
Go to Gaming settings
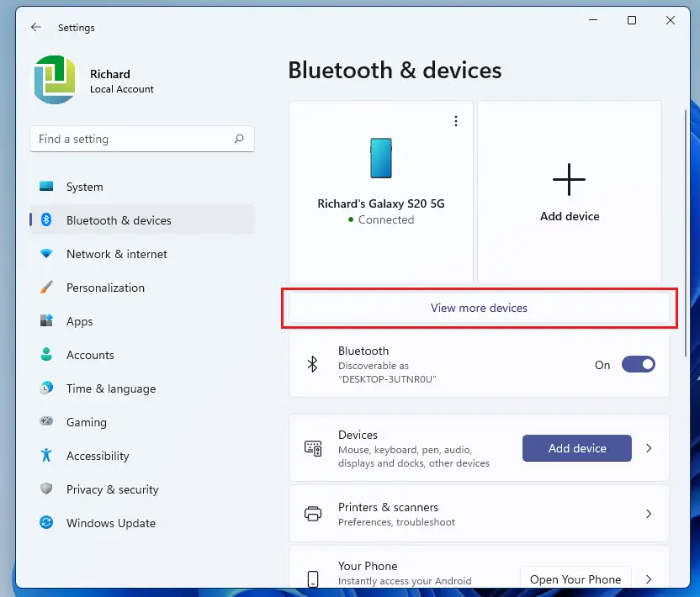[142, 421]
